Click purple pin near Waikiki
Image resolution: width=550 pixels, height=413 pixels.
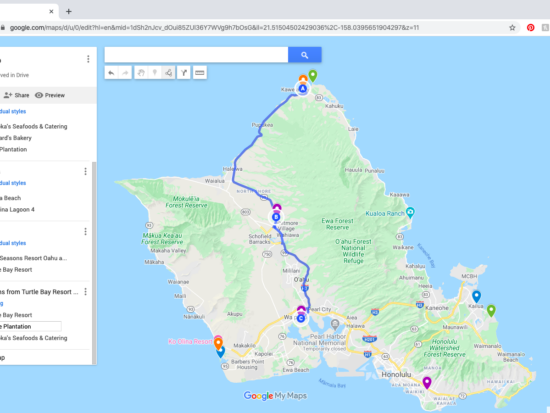tap(427, 383)
